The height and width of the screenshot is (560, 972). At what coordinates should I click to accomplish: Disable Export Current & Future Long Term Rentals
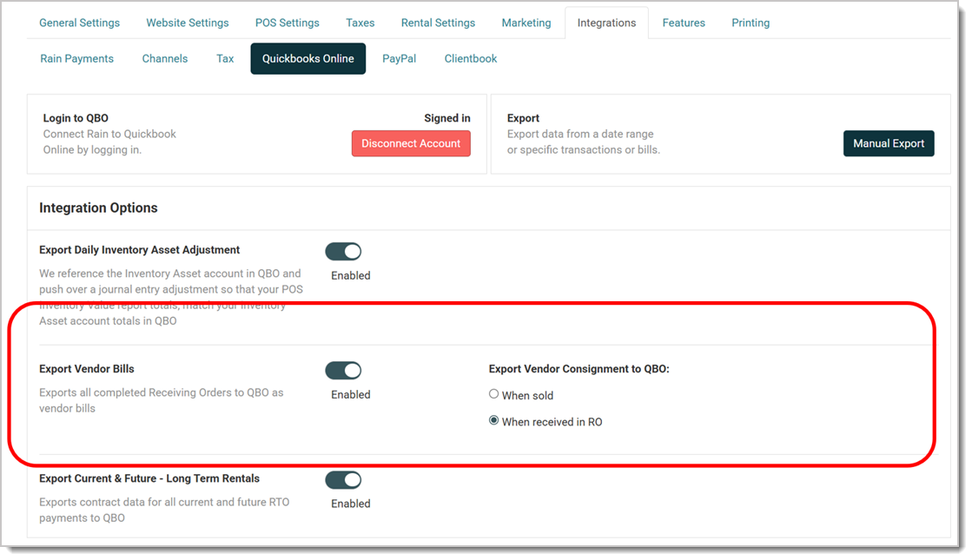tap(343, 479)
